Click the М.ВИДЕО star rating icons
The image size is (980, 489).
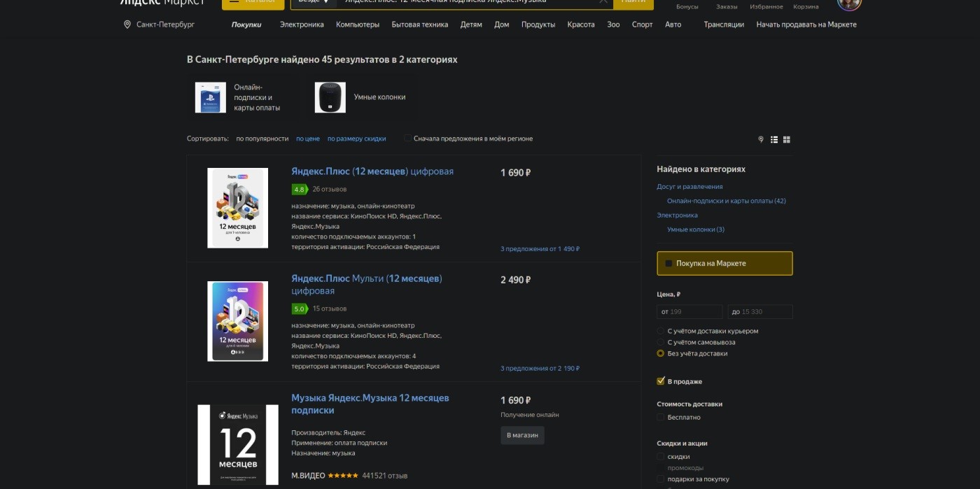click(x=343, y=476)
